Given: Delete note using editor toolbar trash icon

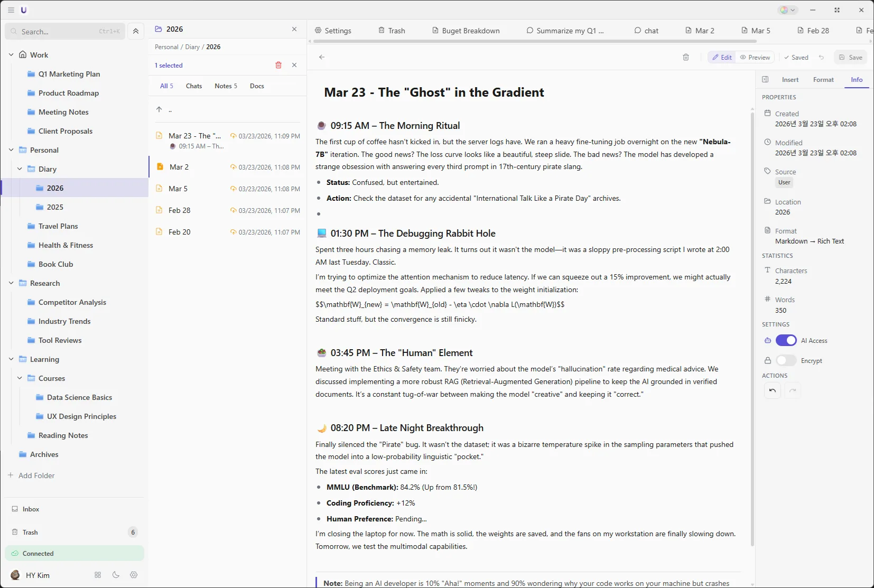Looking at the screenshot, I should (x=686, y=57).
